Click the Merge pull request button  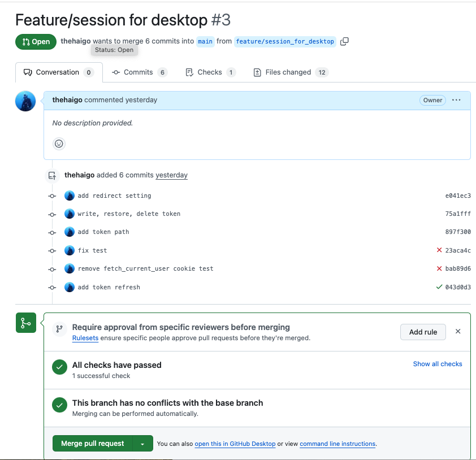click(x=93, y=443)
